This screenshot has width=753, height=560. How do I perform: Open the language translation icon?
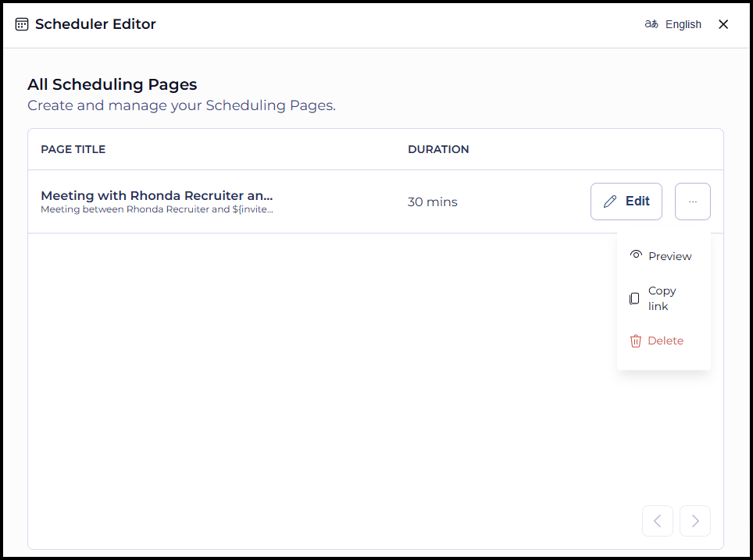coord(651,24)
